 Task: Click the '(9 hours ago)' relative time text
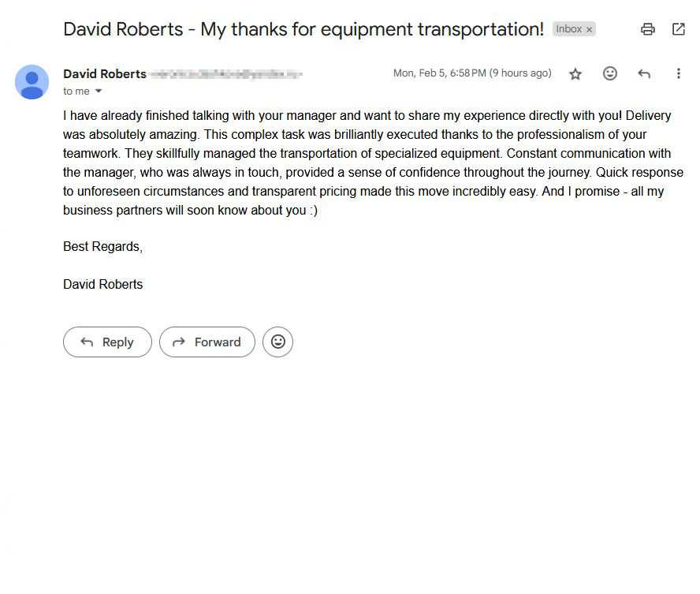(x=522, y=73)
